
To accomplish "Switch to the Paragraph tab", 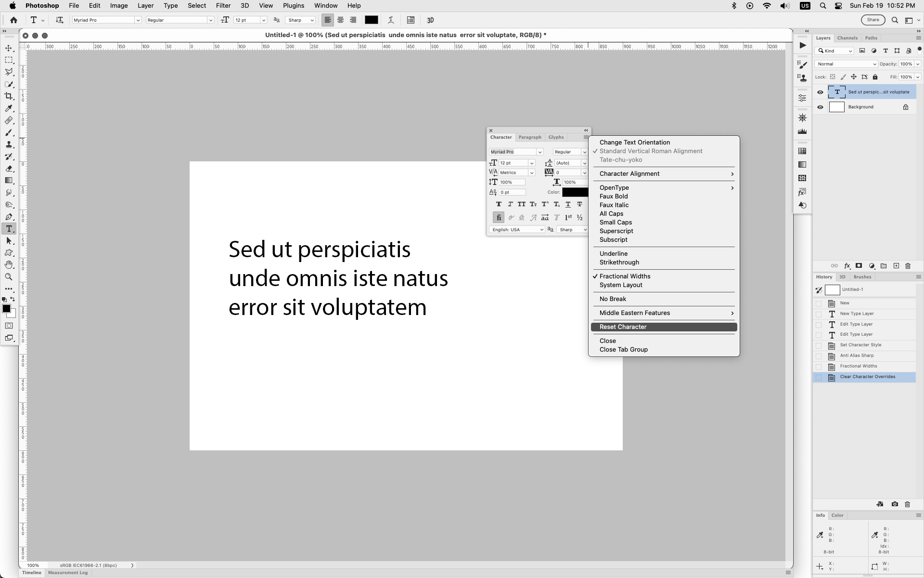I will [x=529, y=137].
